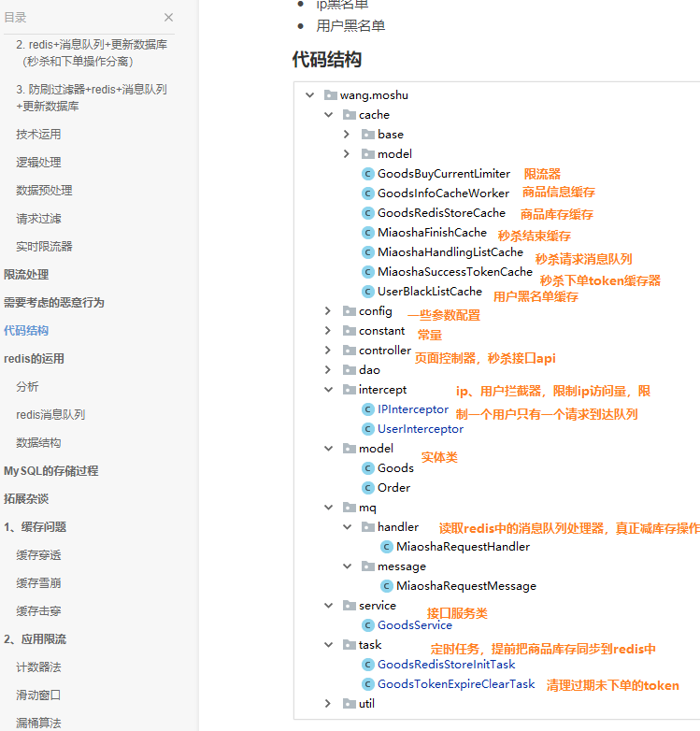
Task: Click the class icon beside GoodsInfoCacheWorker
Action: click(368, 193)
